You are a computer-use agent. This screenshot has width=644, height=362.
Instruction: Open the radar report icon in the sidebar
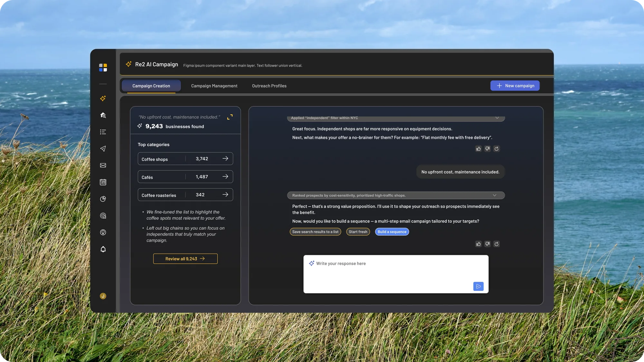[x=103, y=216]
